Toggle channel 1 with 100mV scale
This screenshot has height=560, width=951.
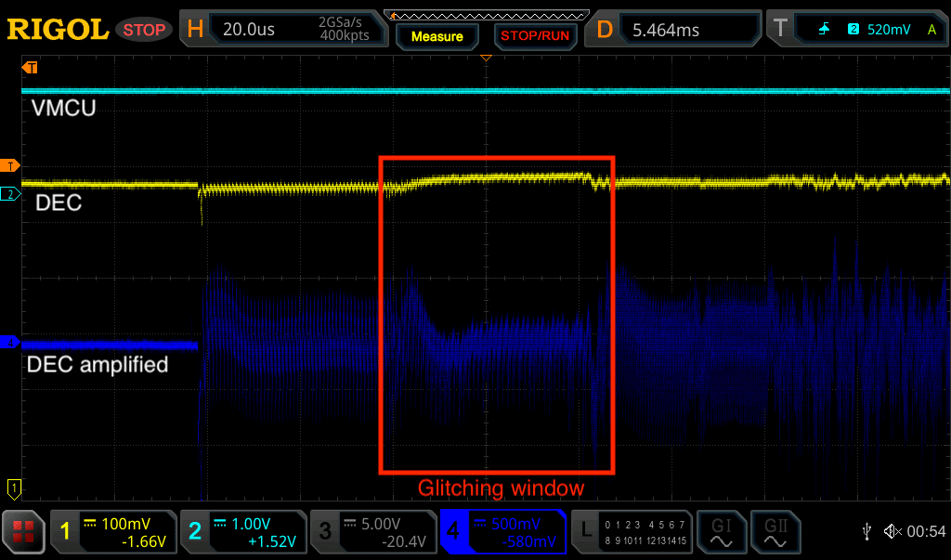pos(112,532)
